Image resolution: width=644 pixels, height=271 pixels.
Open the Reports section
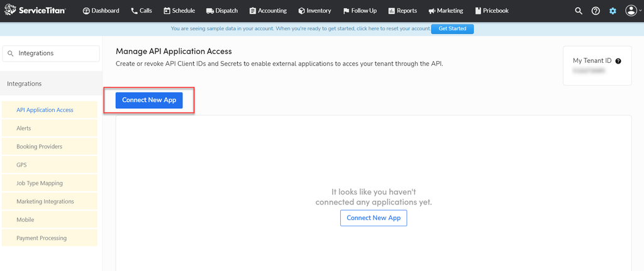pos(402,11)
